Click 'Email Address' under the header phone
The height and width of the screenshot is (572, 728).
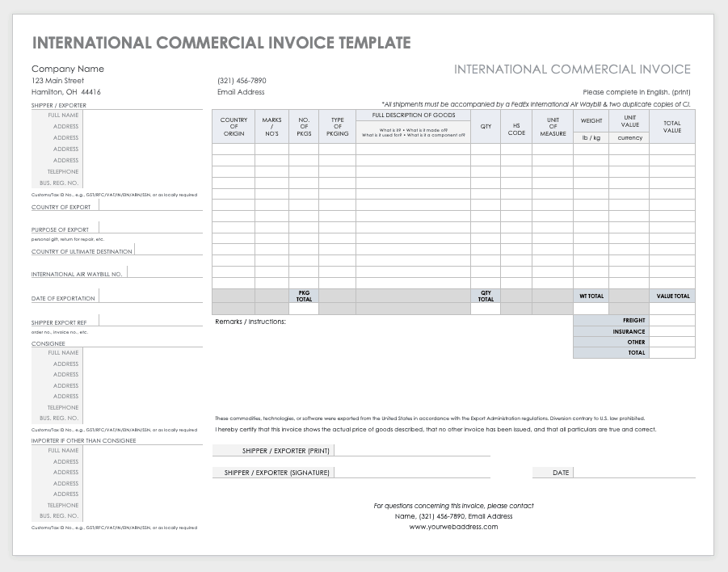(241, 92)
